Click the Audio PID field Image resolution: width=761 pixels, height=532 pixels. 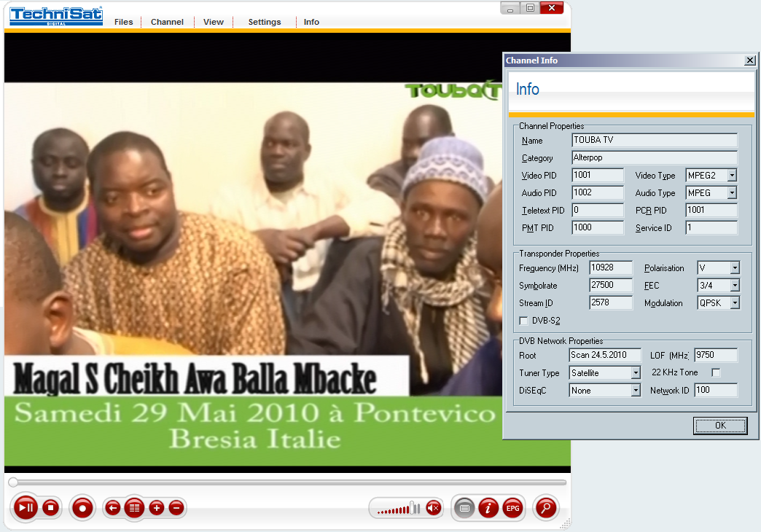[598, 192]
